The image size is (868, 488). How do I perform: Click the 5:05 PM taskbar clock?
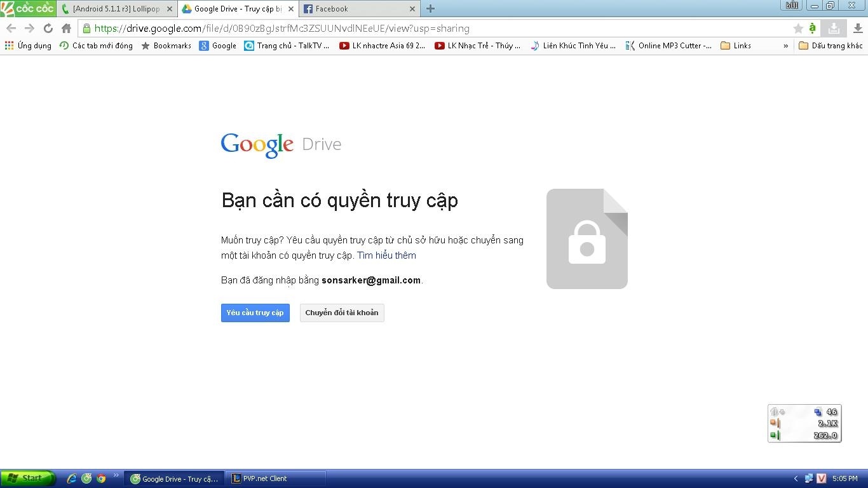pos(844,478)
